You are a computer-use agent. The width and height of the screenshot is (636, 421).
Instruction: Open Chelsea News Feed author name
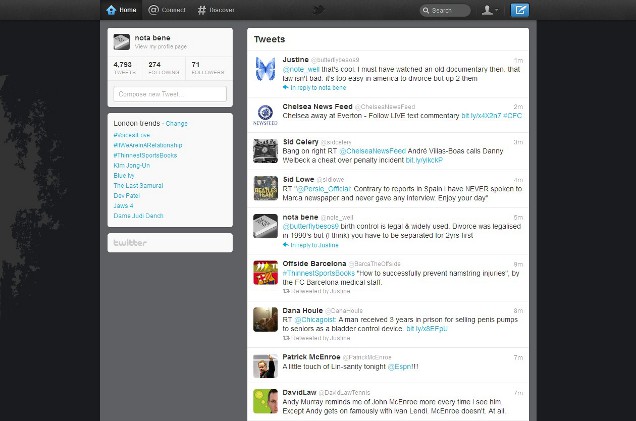pyautogui.click(x=317, y=106)
